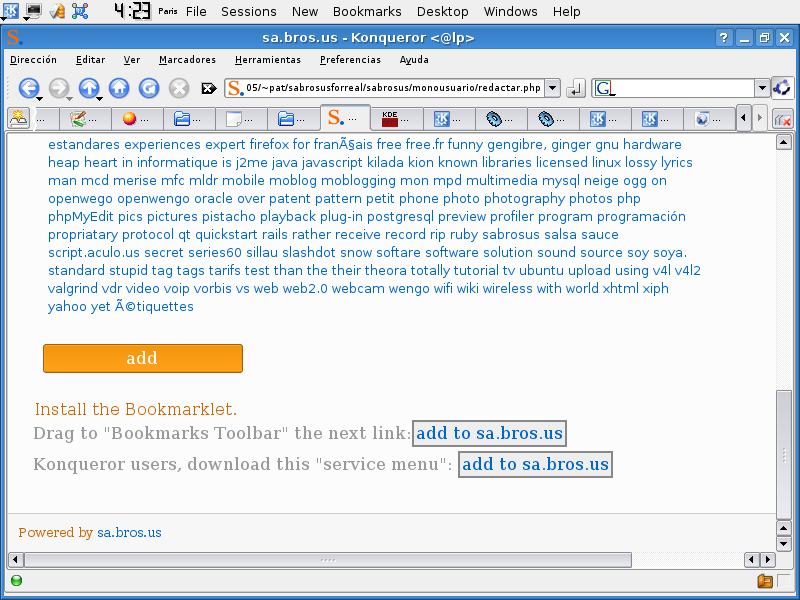Click the 'ubuntu' tag link
This screenshot has height=600, width=800.
(541, 270)
